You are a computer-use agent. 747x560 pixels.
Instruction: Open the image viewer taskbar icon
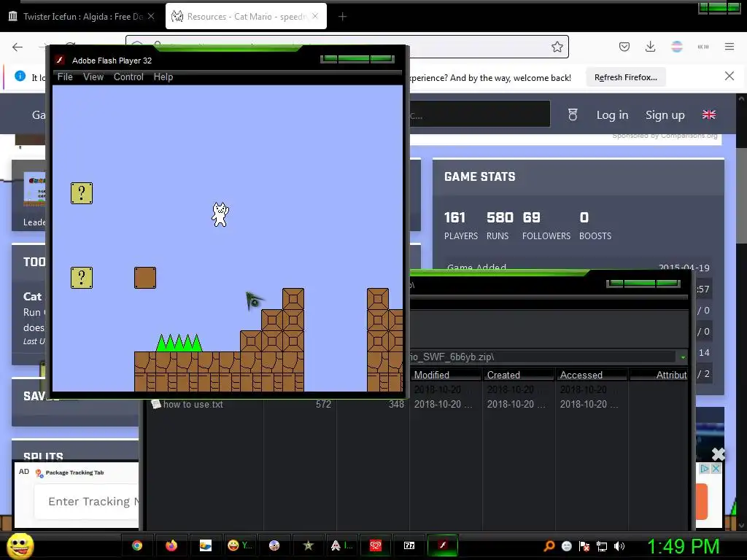pyautogui.click(x=205, y=545)
